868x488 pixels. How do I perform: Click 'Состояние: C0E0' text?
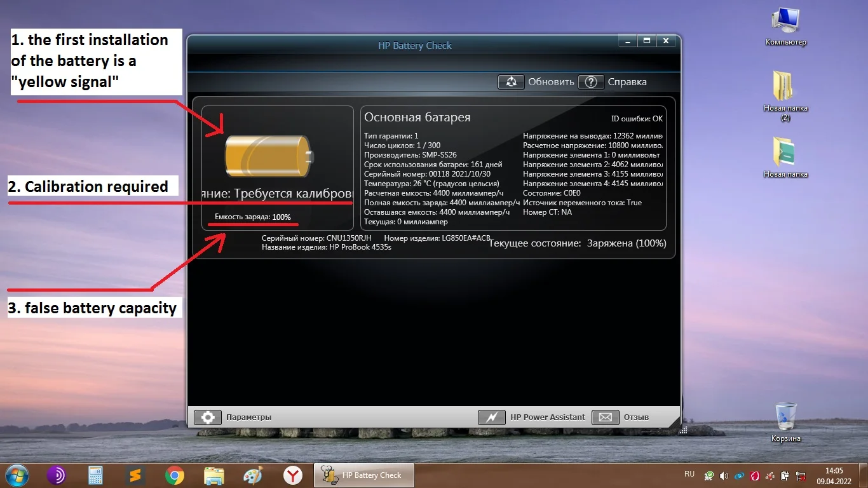552,193
